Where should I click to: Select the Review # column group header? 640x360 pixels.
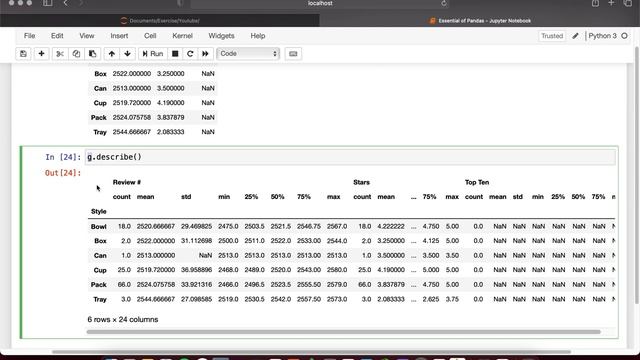click(127, 182)
